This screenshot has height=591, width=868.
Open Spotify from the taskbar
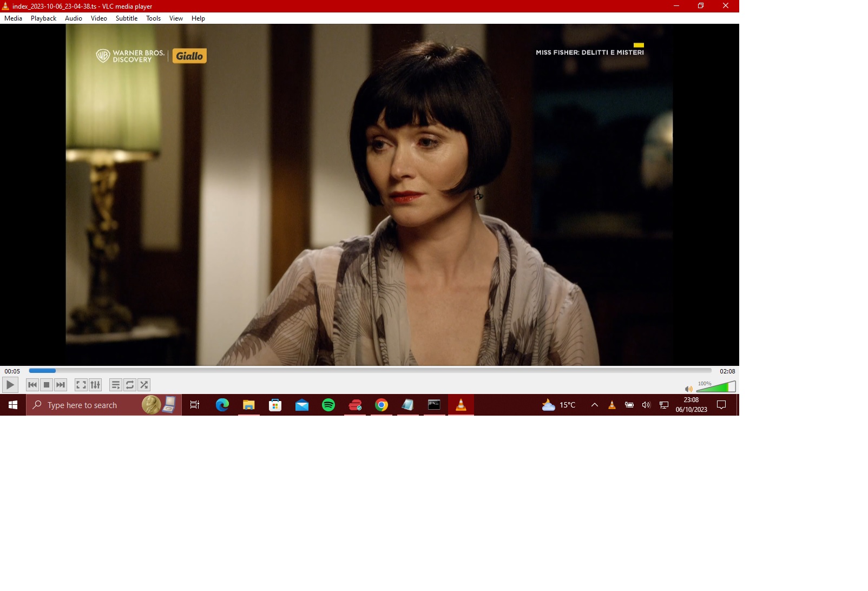(328, 405)
